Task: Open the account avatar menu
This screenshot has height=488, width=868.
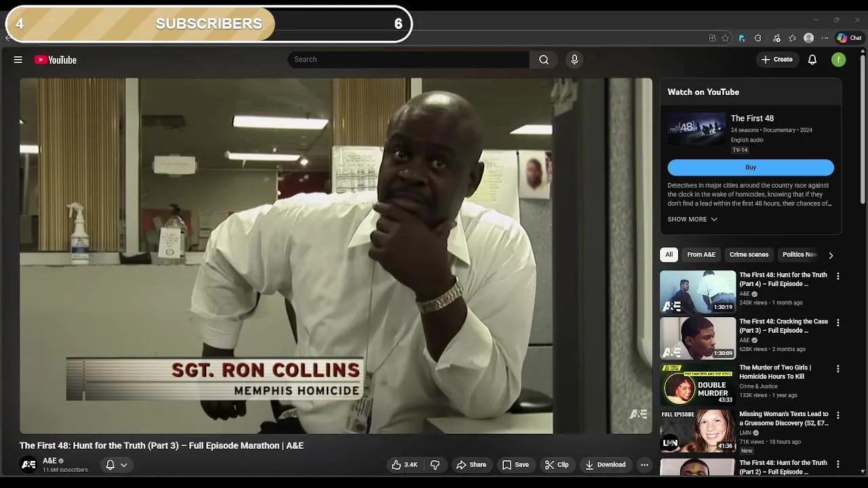Action: pyautogui.click(x=839, y=60)
